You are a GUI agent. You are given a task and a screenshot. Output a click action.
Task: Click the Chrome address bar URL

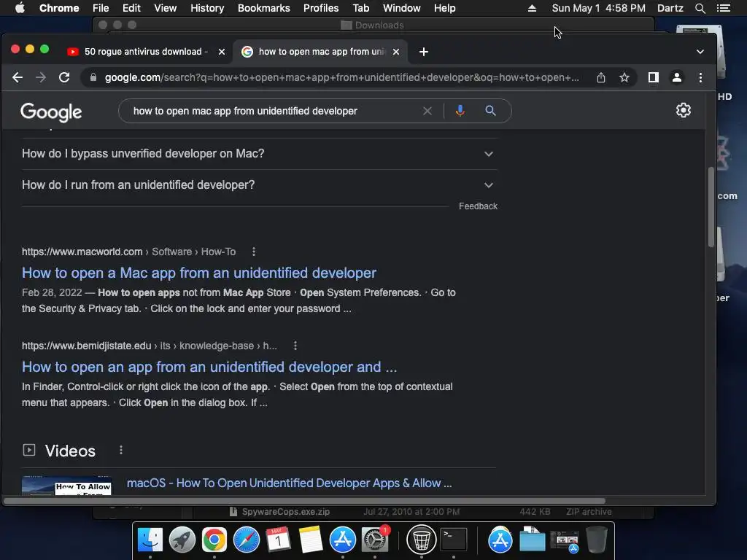(x=341, y=77)
